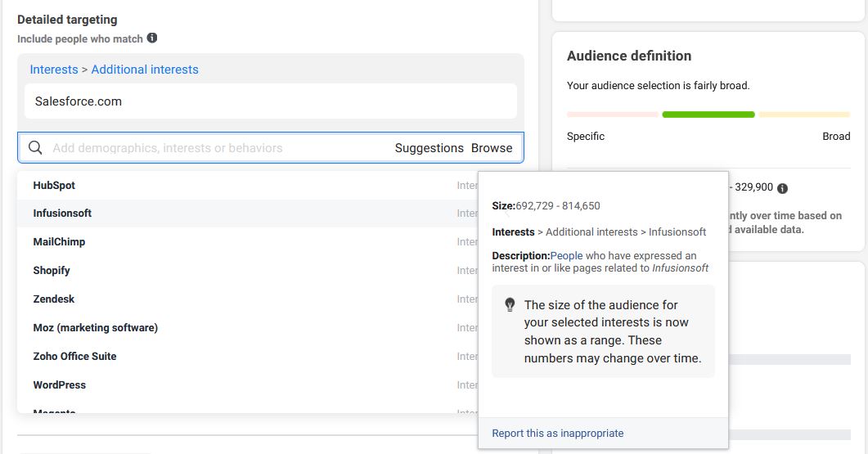Click the People link in the description

(566, 256)
